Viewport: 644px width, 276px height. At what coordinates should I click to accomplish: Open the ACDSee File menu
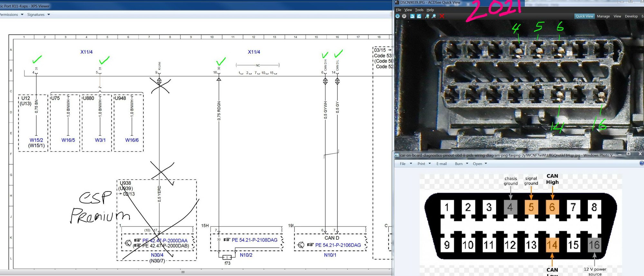click(x=398, y=10)
